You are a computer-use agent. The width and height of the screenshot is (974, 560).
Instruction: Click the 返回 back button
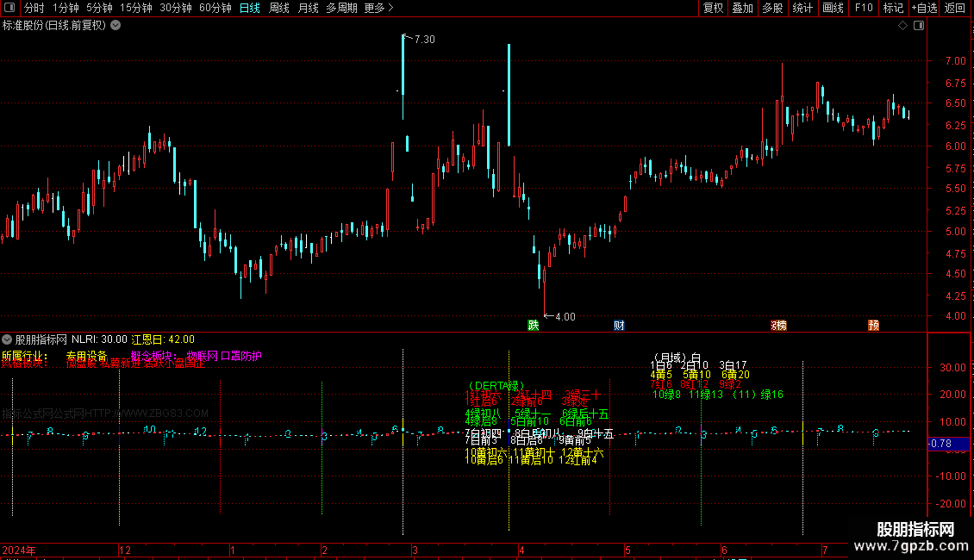tap(955, 8)
